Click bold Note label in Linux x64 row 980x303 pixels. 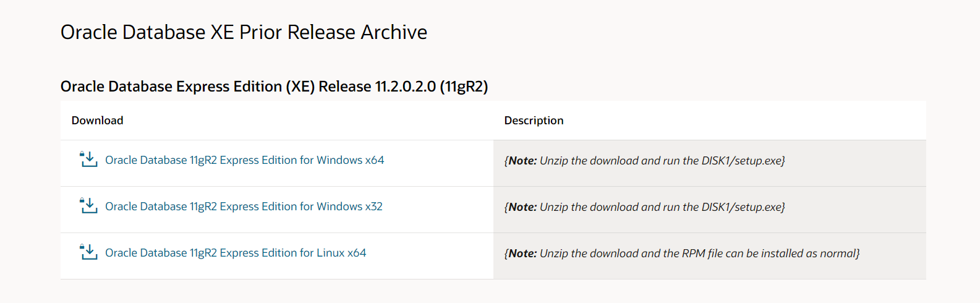click(x=522, y=254)
